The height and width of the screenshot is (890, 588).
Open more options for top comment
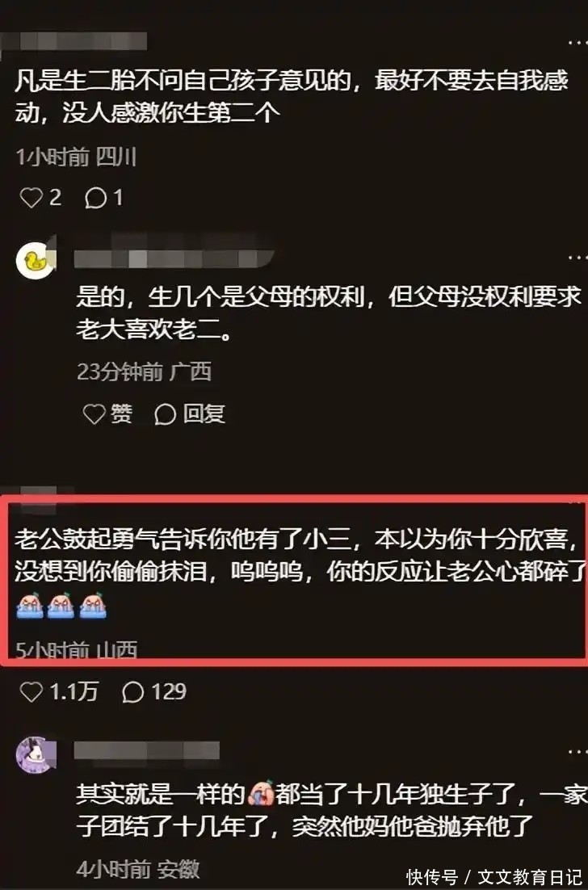(577, 44)
